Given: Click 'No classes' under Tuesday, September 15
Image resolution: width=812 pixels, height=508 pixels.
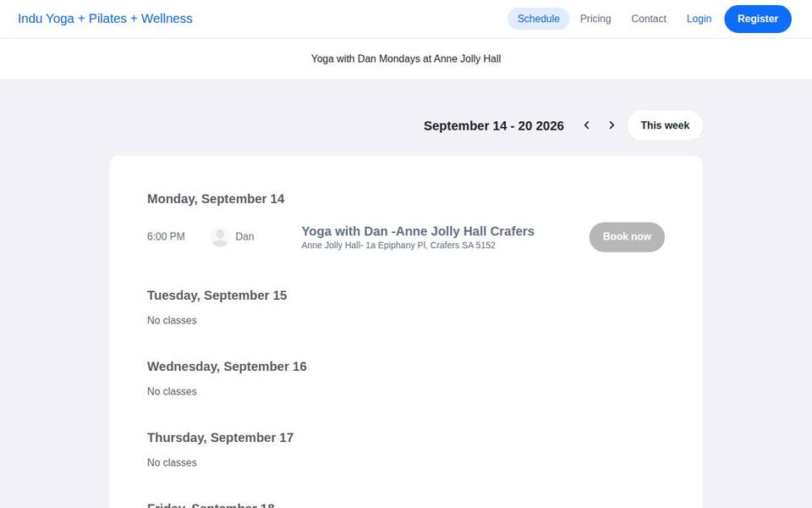Looking at the screenshot, I should click(172, 320).
